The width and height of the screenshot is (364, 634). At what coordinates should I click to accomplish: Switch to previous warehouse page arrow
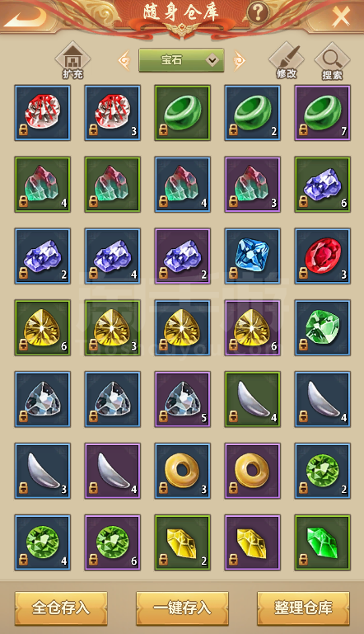[x=124, y=61]
